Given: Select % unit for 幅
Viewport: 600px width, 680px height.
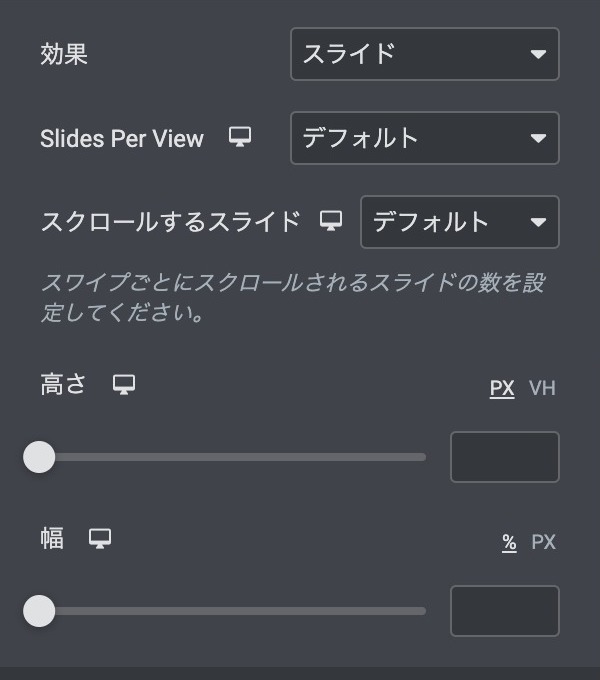Looking at the screenshot, I should [509, 542].
